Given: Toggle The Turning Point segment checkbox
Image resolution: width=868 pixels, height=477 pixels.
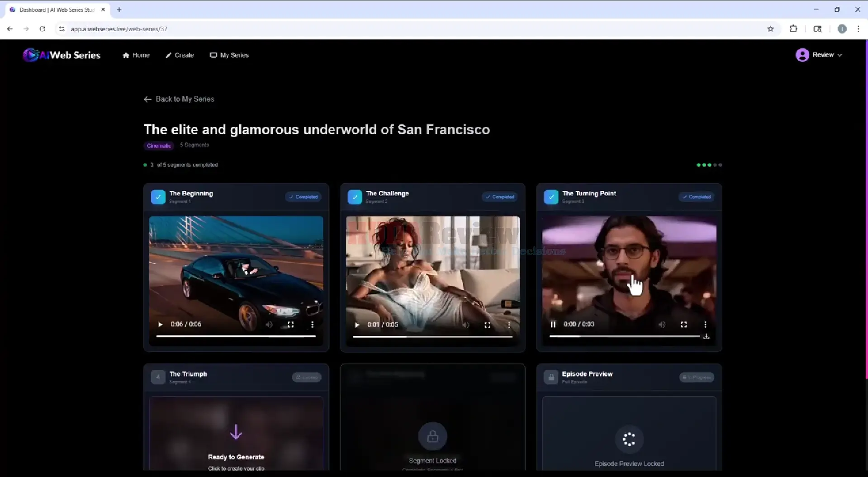Looking at the screenshot, I should click(x=551, y=197).
